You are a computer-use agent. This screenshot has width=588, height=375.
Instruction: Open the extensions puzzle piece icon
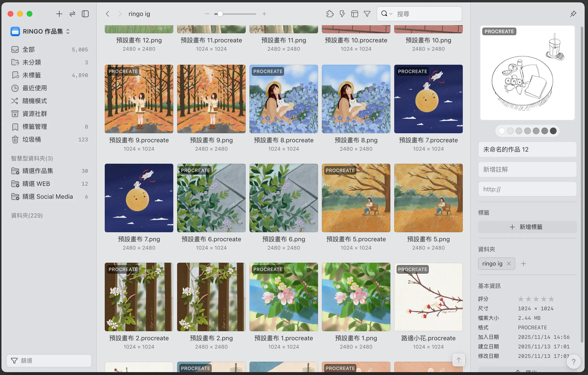[x=330, y=14]
